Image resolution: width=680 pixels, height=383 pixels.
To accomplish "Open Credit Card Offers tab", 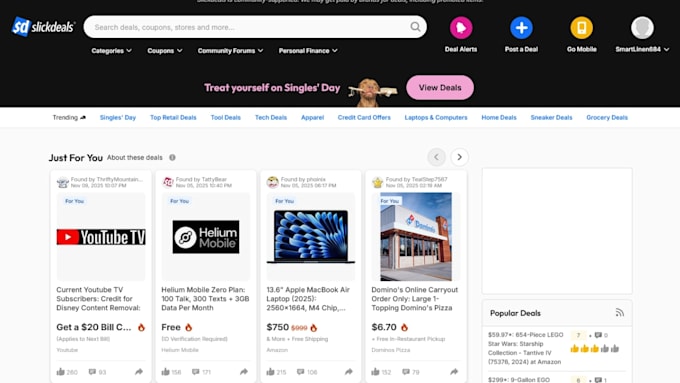I will (364, 118).
